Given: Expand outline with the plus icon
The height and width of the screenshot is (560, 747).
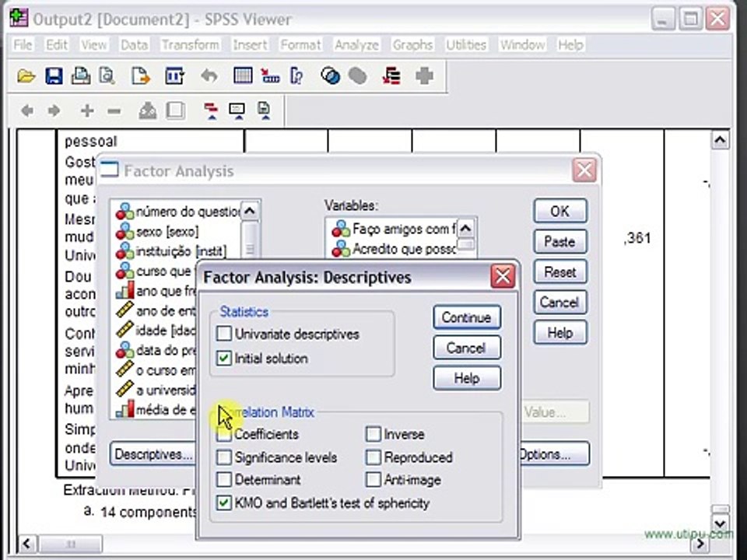Looking at the screenshot, I should (87, 111).
